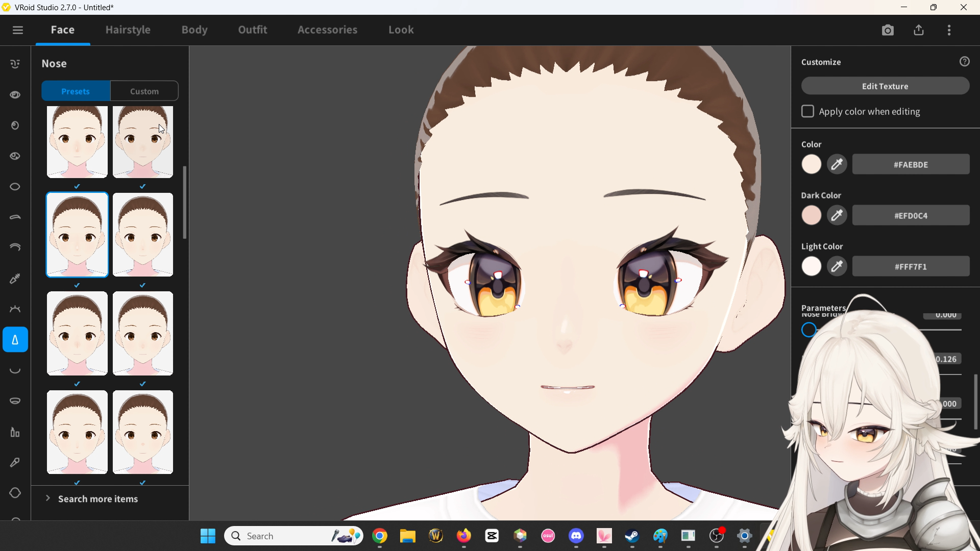Select the Eyebrows category icon in sidebar
This screenshot has width=980, height=551.
pos(15,217)
